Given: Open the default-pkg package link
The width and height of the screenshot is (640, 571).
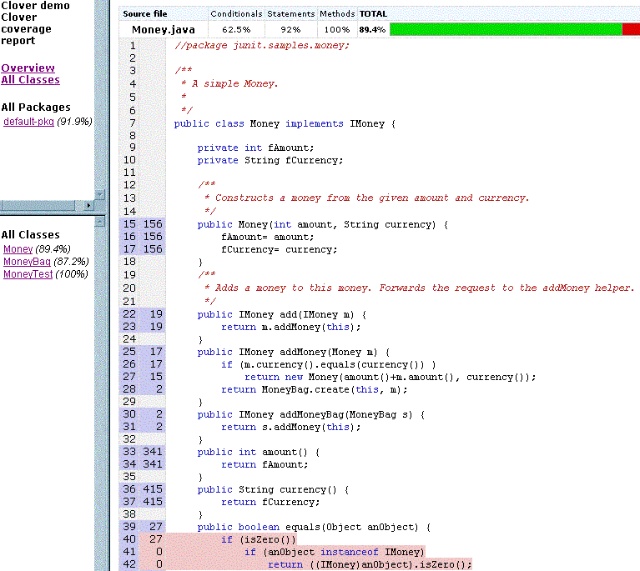Looking at the screenshot, I should 28,121.
